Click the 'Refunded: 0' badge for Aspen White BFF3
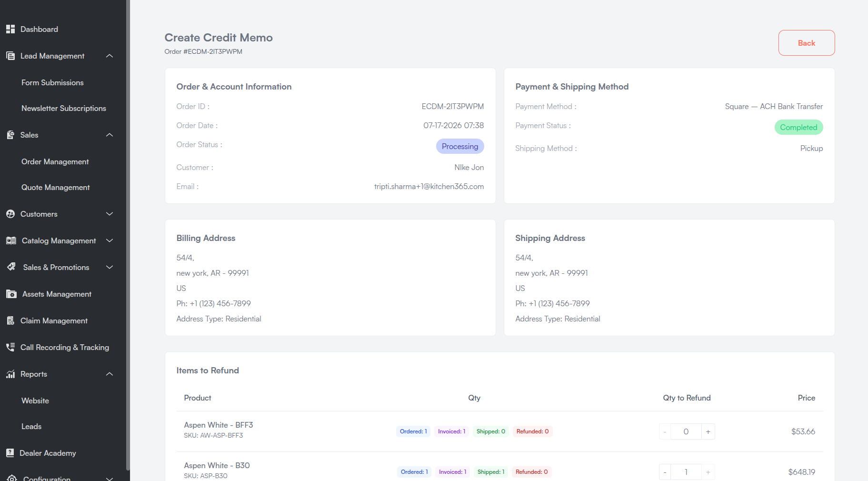Screen dimensions: 868x481 point(532,431)
